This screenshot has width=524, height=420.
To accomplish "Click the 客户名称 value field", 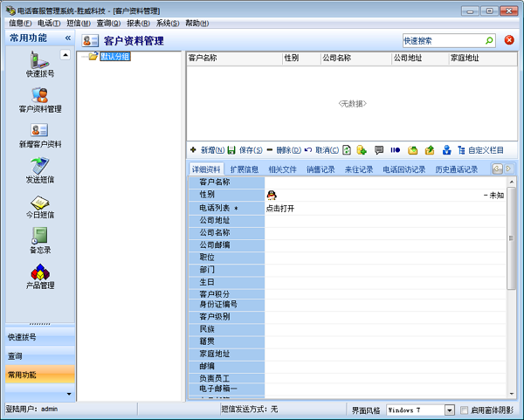I will (x=385, y=182).
